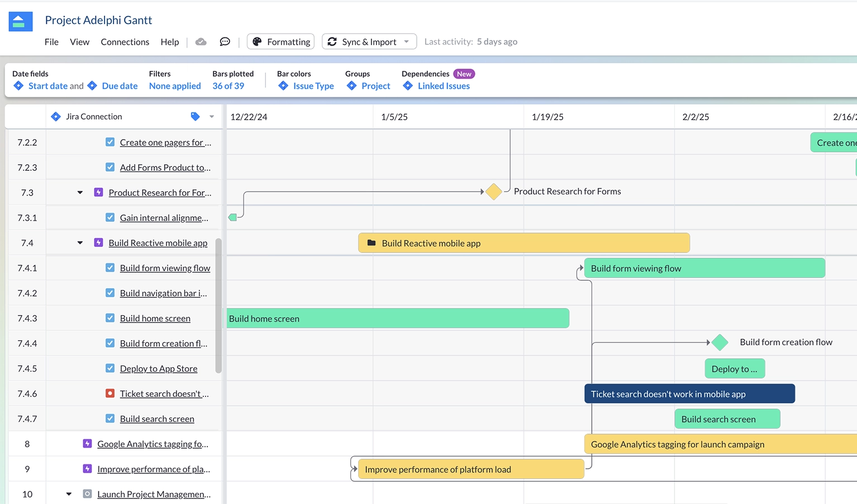Click the diamond icon beside Linked Issues
The image size is (857, 504).
tap(408, 85)
